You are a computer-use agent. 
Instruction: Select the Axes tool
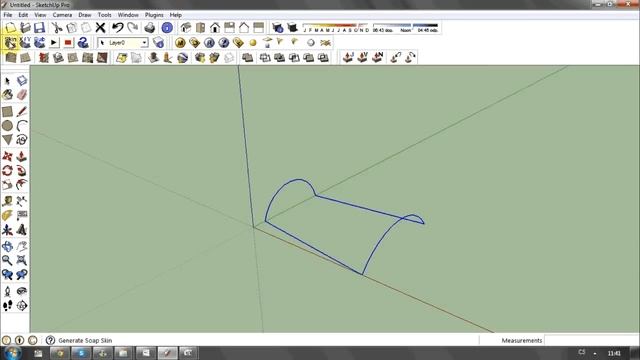[x=7, y=230]
